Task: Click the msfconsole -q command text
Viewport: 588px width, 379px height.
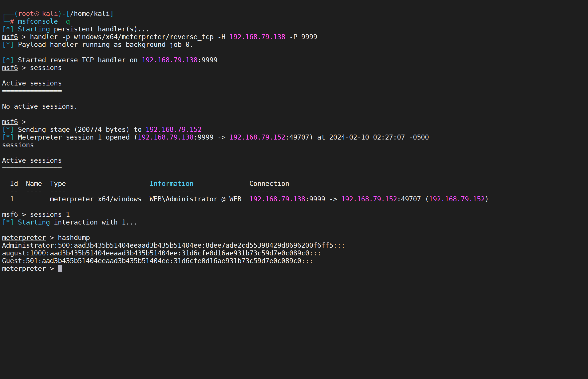Action: click(x=44, y=21)
